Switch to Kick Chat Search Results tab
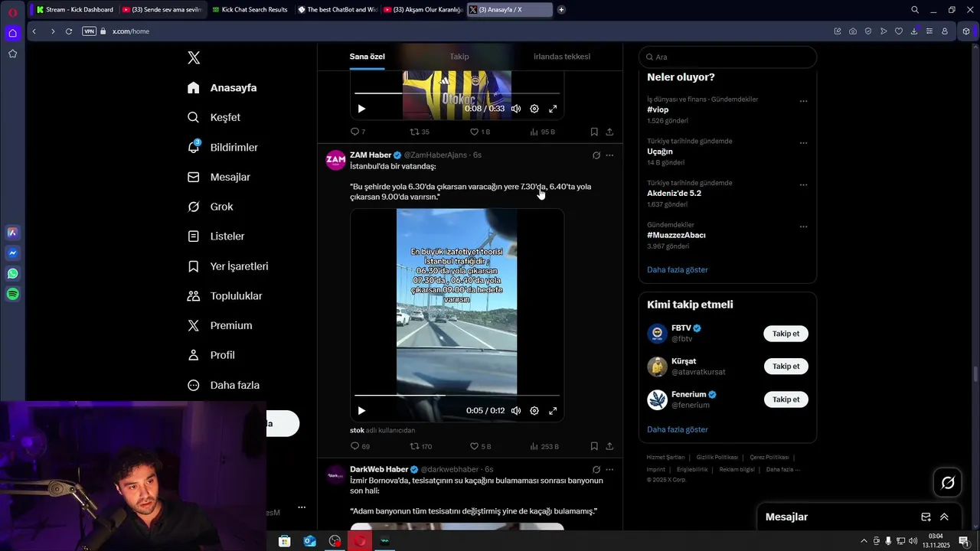The width and height of the screenshot is (980, 551). [x=250, y=10]
